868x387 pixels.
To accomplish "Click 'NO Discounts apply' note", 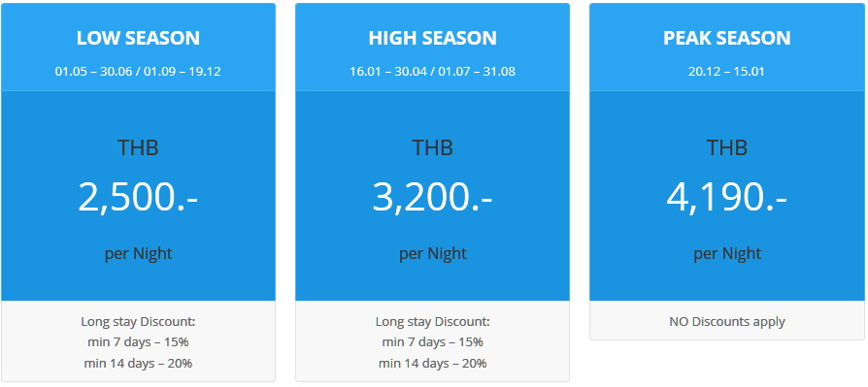I will (x=727, y=321).
